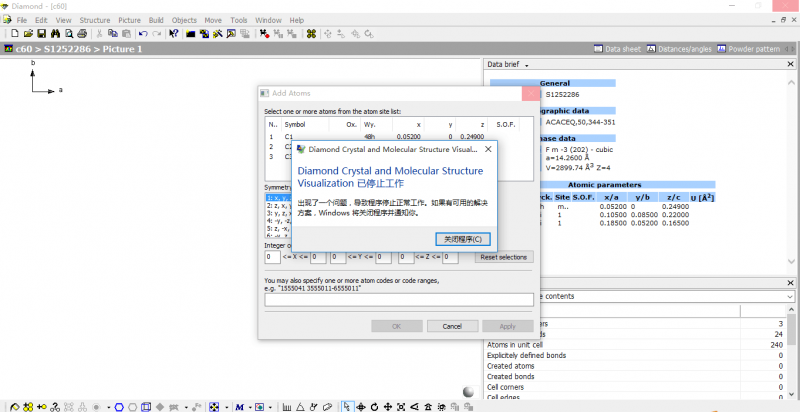Click the atom codes input field
800x412 pixels.
click(x=399, y=300)
